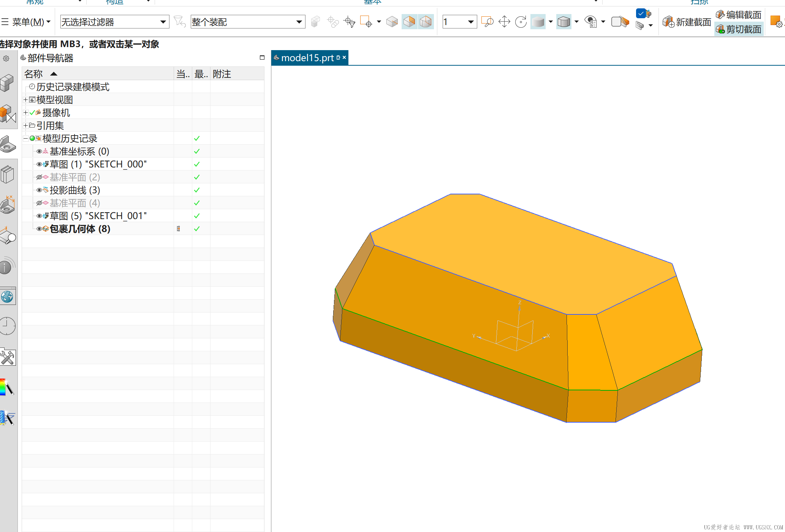This screenshot has width=785, height=532.
Task: Expand the 模型视图 tree node
Action: (x=25, y=100)
